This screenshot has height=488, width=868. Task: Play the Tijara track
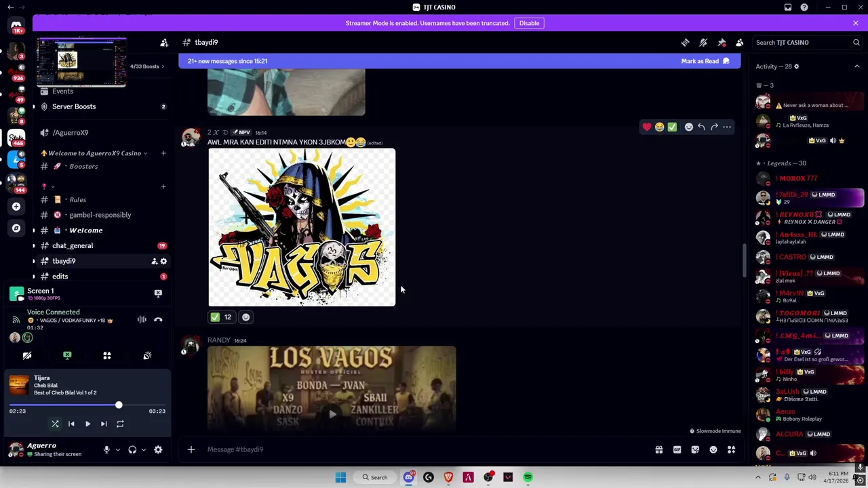click(87, 424)
